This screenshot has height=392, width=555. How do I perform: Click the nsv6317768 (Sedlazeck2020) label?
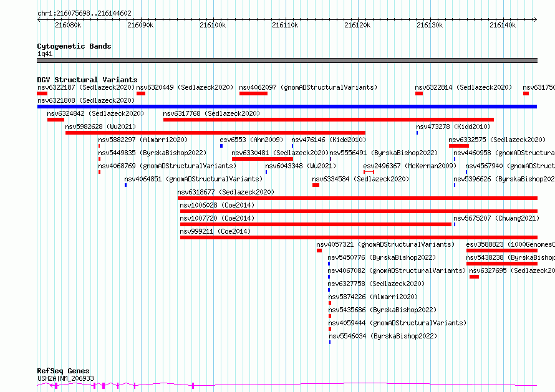coord(211,113)
